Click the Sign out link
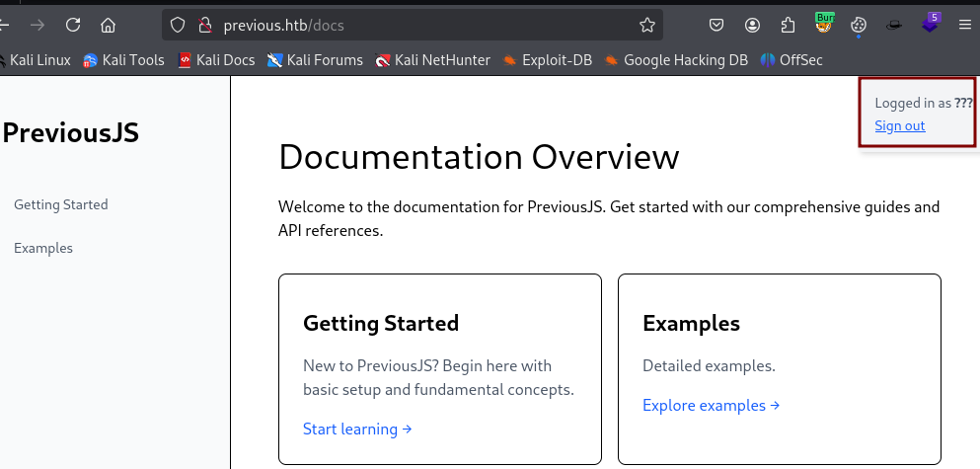This screenshot has height=469, width=980. [x=899, y=125]
